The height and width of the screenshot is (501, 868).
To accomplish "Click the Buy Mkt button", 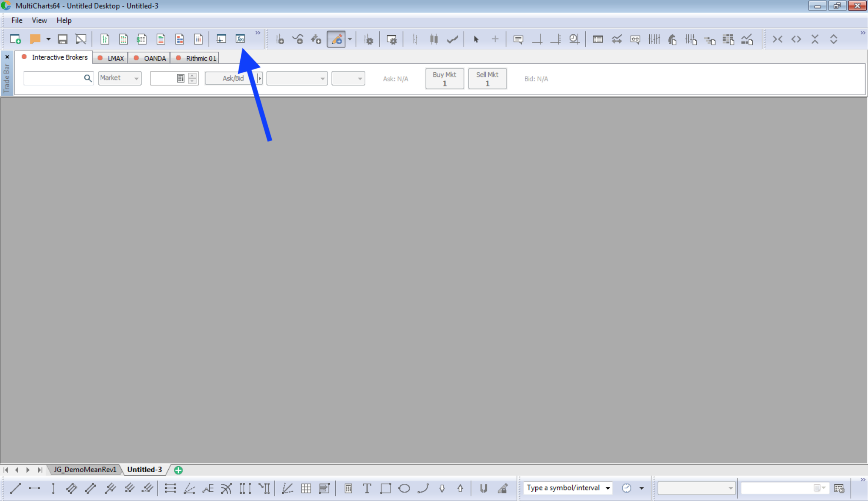I will [x=444, y=78].
